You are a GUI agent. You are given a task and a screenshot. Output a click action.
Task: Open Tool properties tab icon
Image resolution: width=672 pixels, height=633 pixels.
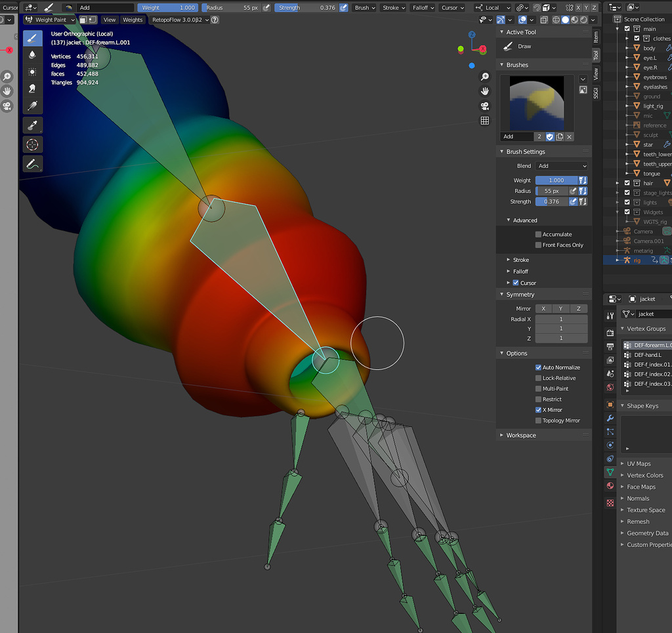tap(610, 316)
